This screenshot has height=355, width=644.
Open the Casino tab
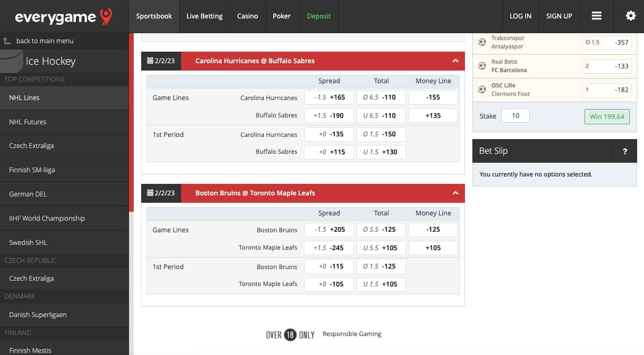[247, 16]
